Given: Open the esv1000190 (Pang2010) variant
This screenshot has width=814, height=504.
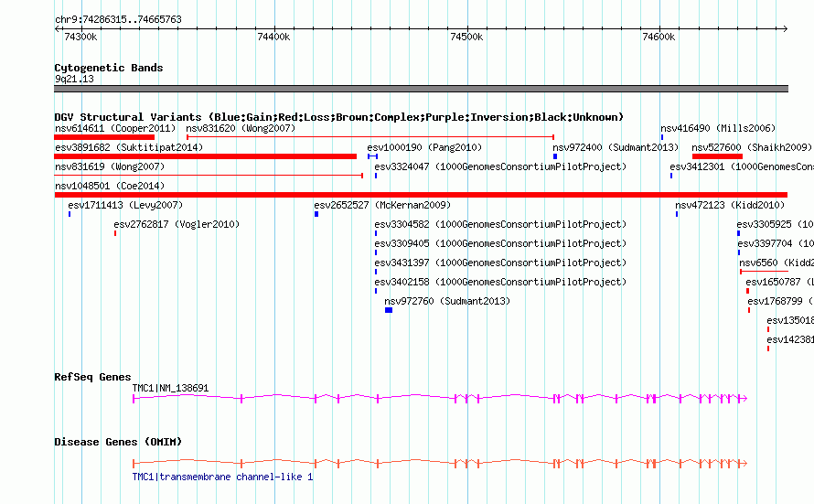Looking at the screenshot, I should coord(424,147).
